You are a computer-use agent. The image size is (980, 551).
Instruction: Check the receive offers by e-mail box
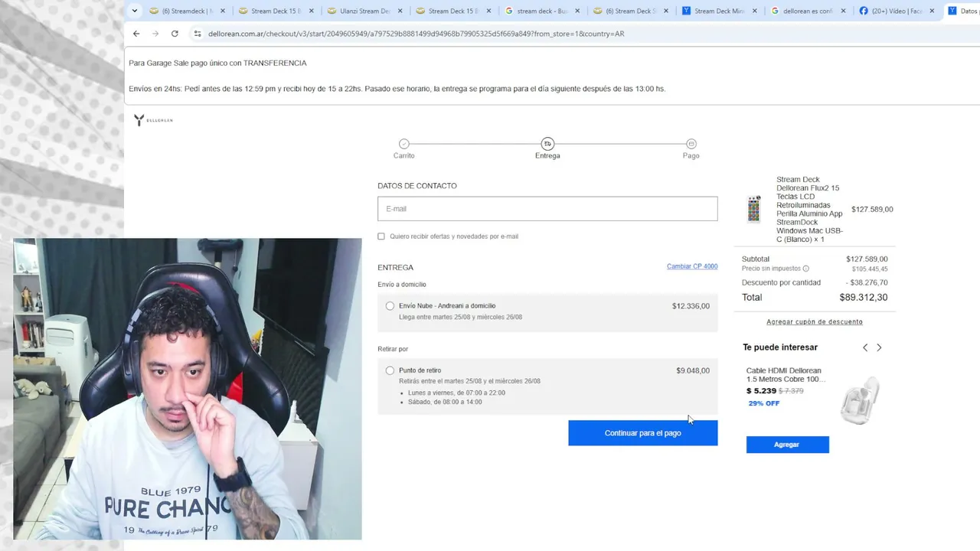coord(381,236)
